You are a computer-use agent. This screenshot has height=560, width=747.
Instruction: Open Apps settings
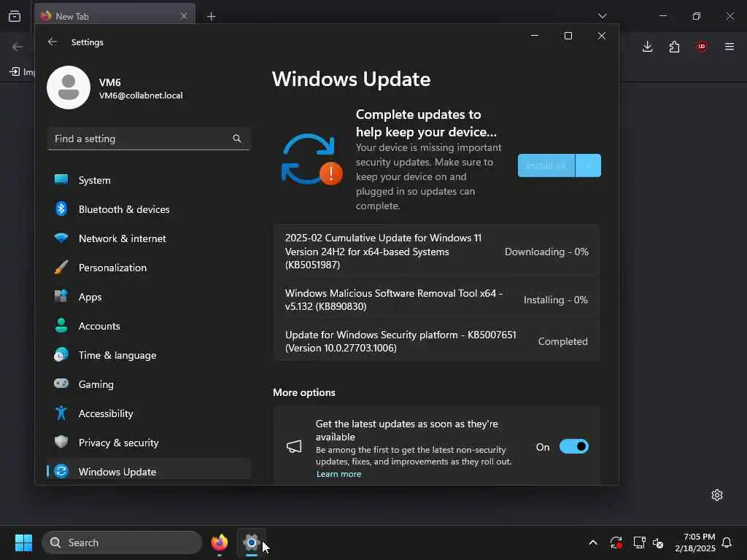[149, 297]
